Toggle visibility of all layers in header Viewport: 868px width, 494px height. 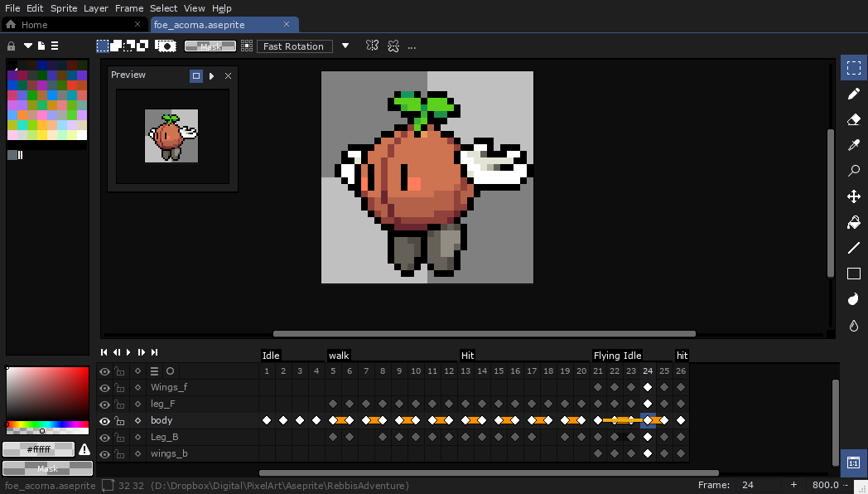[x=104, y=371]
